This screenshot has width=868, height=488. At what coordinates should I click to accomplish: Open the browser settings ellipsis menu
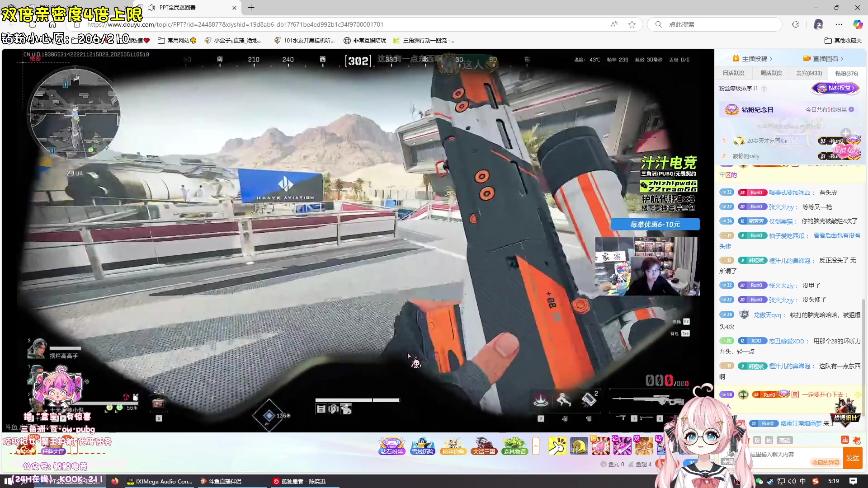click(839, 24)
